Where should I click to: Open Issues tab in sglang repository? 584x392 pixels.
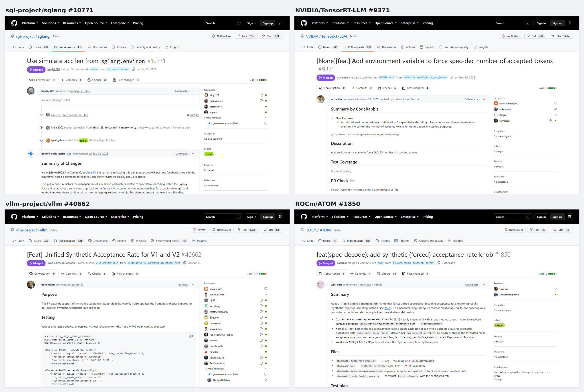[38, 47]
